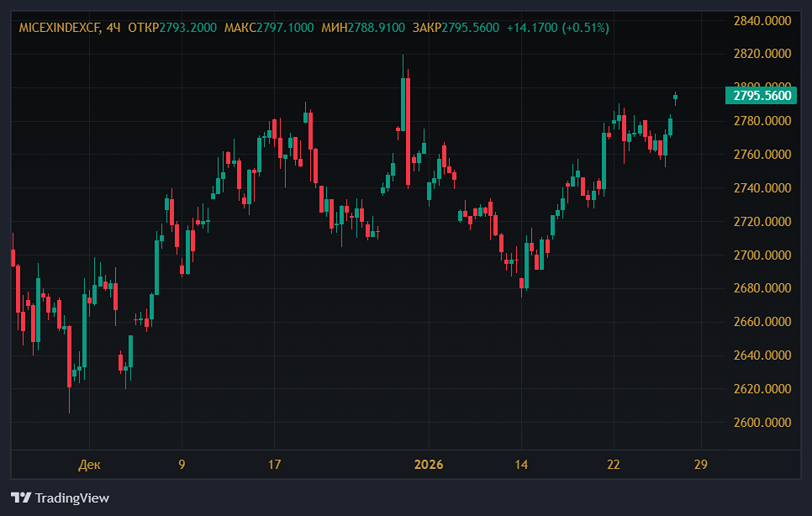The image size is (812, 516).
Task: Click the 2700.0000 price axis label
Action: [x=762, y=255]
